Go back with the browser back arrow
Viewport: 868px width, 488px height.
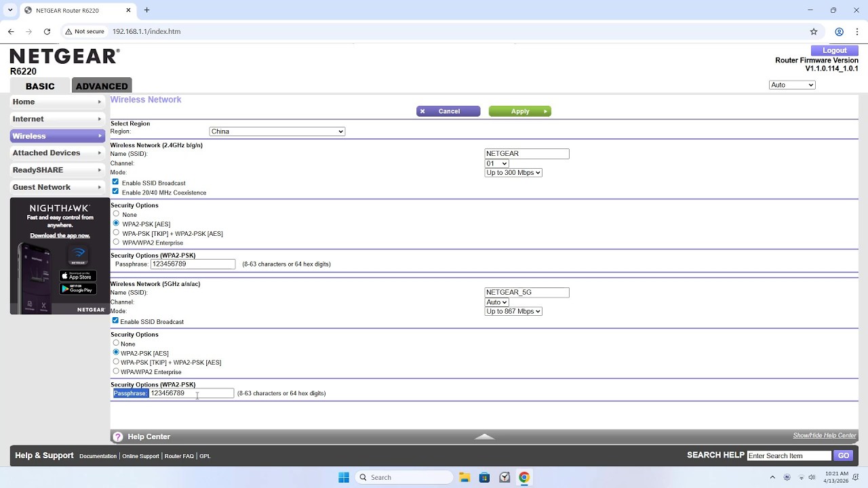tap(11, 31)
